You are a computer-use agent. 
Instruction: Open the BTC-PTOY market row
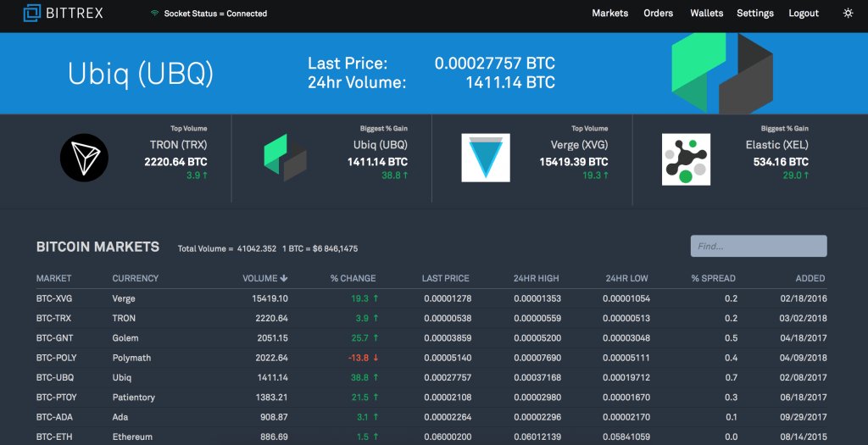click(x=431, y=398)
